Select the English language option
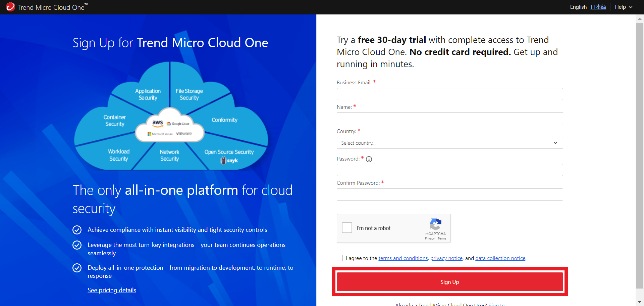The height and width of the screenshot is (306, 644). point(578,7)
